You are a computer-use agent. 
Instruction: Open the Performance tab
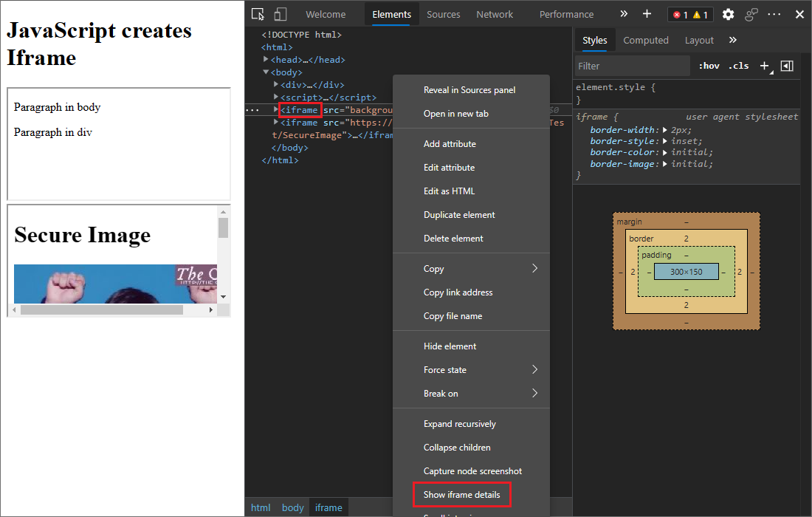click(566, 15)
